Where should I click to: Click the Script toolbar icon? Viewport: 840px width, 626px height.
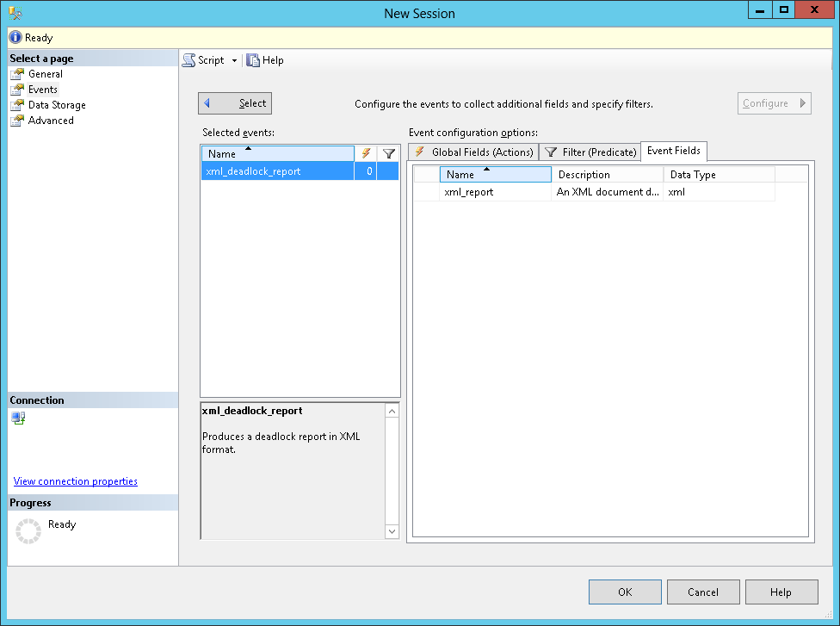click(188, 59)
